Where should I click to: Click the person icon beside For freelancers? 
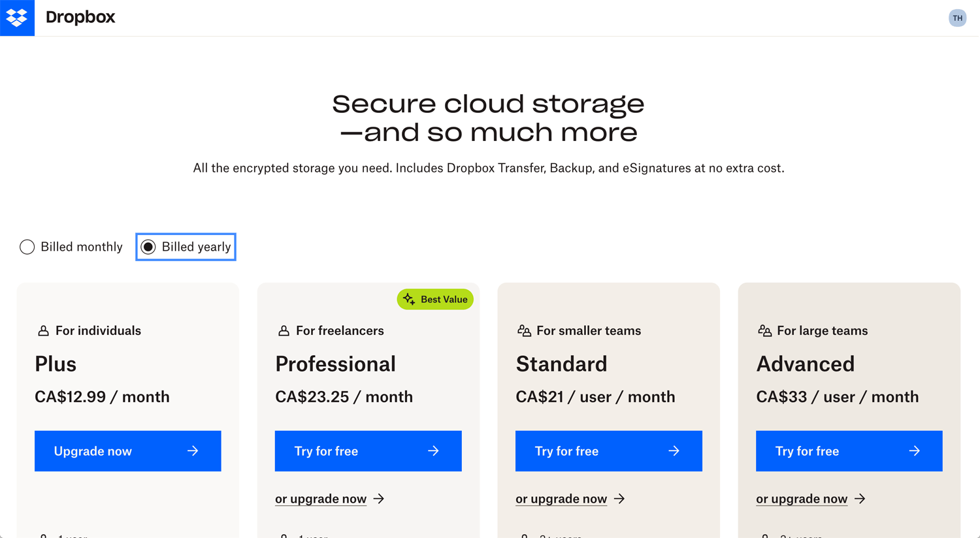coord(284,331)
